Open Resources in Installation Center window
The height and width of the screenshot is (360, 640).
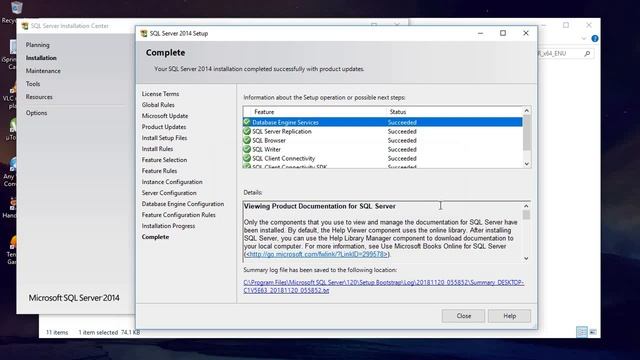pyautogui.click(x=39, y=97)
